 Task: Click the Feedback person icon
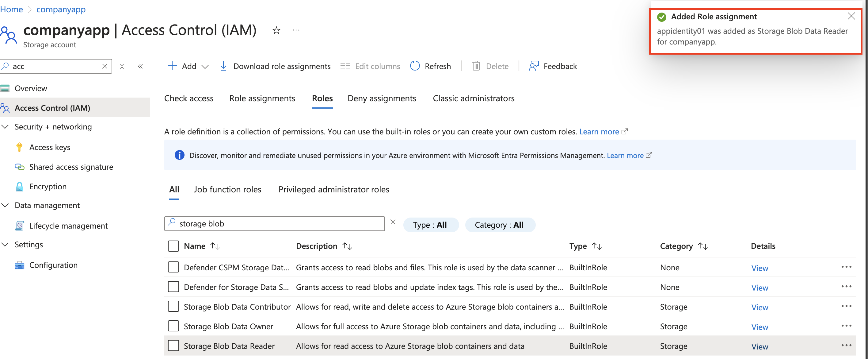click(533, 66)
